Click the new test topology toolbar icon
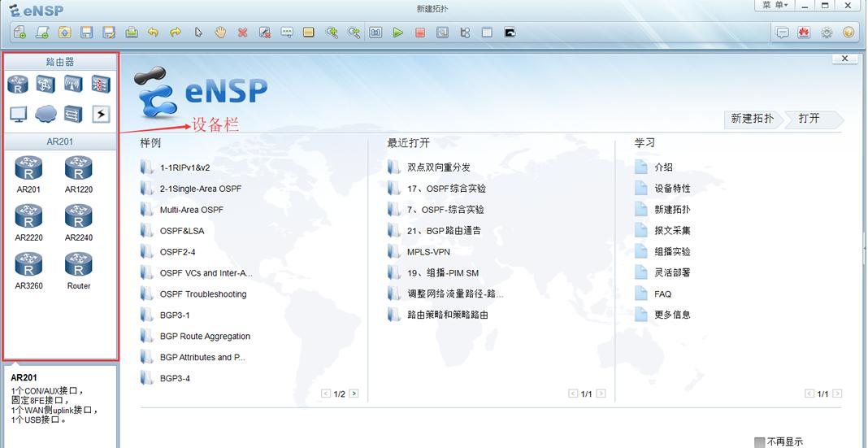868x448 pixels. (42, 33)
